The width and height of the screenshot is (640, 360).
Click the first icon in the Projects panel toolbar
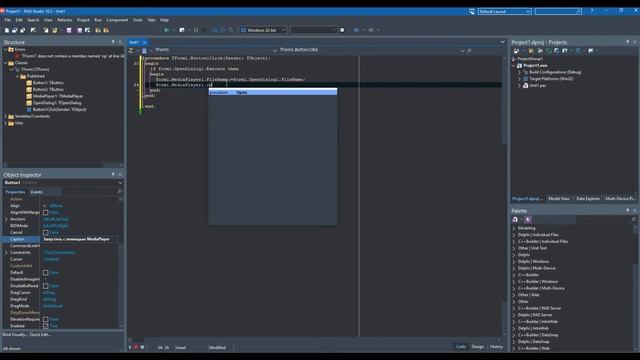tap(516, 51)
